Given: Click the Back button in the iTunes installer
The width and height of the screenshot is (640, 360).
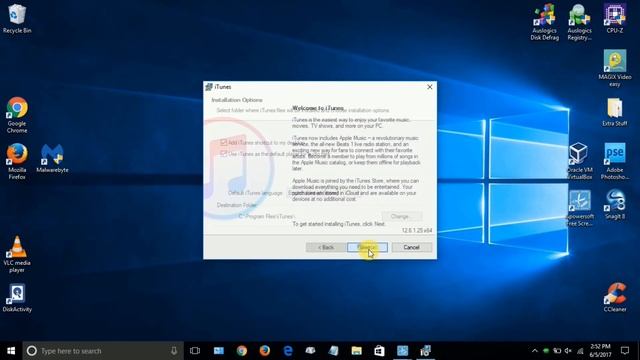Looking at the screenshot, I should click(x=326, y=247).
